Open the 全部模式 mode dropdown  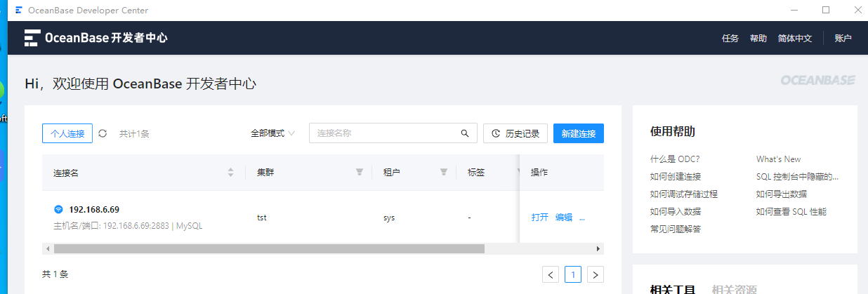click(x=272, y=133)
